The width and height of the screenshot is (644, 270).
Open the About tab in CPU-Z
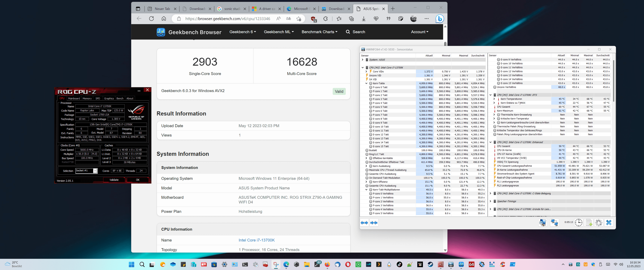(130, 98)
